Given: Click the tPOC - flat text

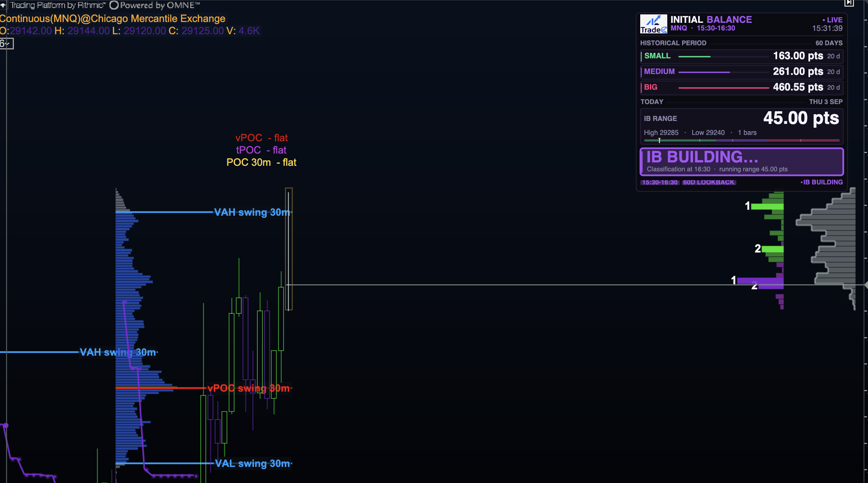Looking at the screenshot, I should (x=261, y=150).
